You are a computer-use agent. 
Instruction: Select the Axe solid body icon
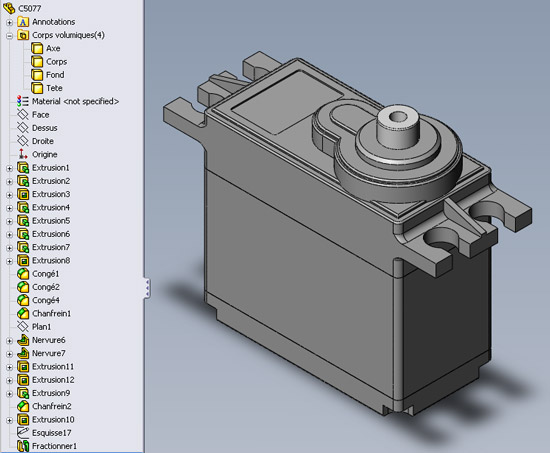pos(37,48)
